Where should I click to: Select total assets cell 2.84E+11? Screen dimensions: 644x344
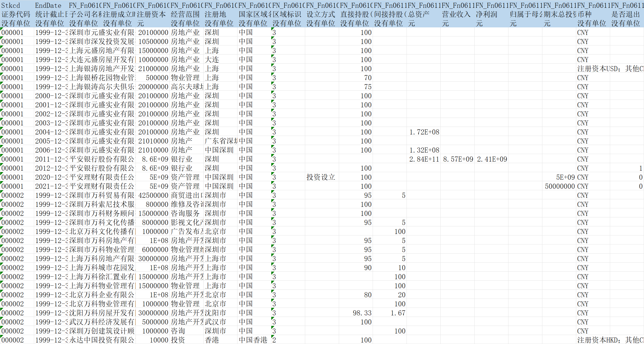point(424,159)
